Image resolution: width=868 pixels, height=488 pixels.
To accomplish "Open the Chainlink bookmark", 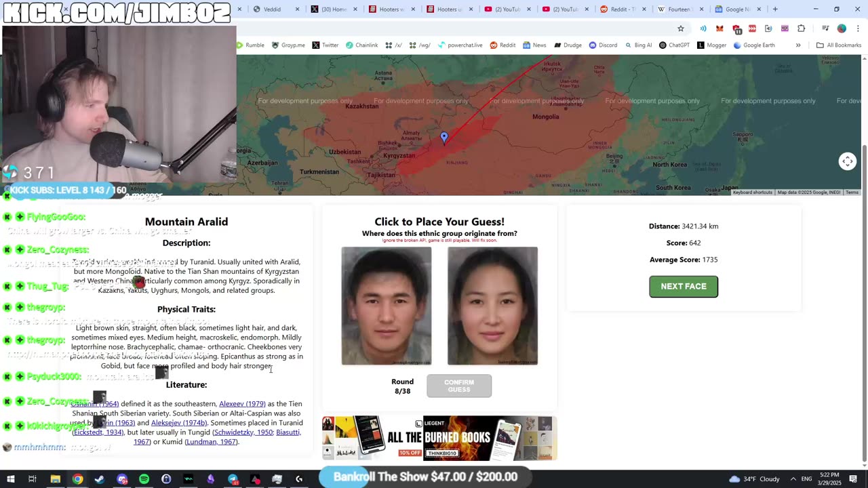I will point(362,45).
